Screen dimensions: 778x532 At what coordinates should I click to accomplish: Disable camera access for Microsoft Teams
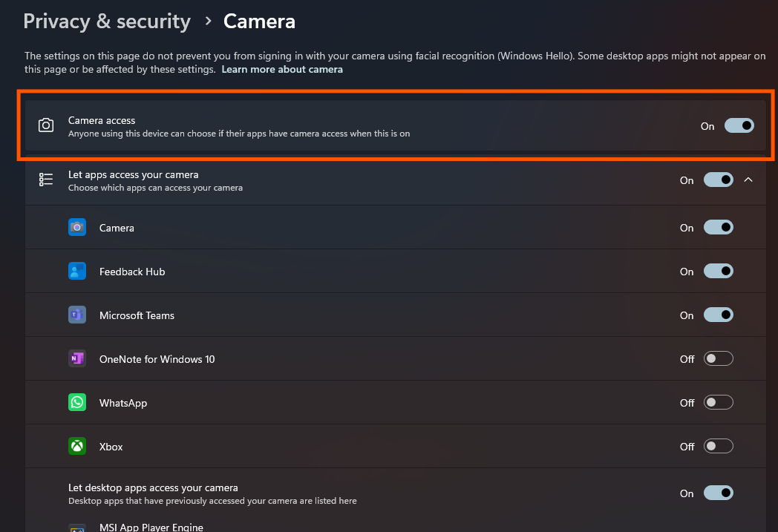(718, 315)
